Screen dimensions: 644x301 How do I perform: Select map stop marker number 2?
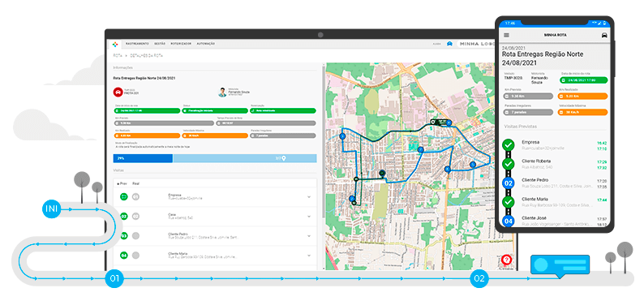(x=351, y=199)
